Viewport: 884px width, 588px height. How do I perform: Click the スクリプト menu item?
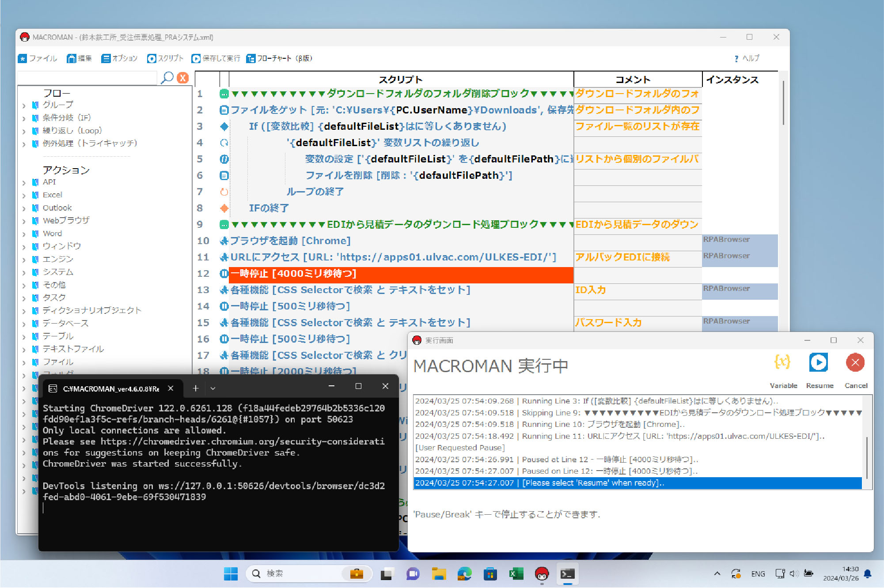pyautogui.click(x=166, y=58)
